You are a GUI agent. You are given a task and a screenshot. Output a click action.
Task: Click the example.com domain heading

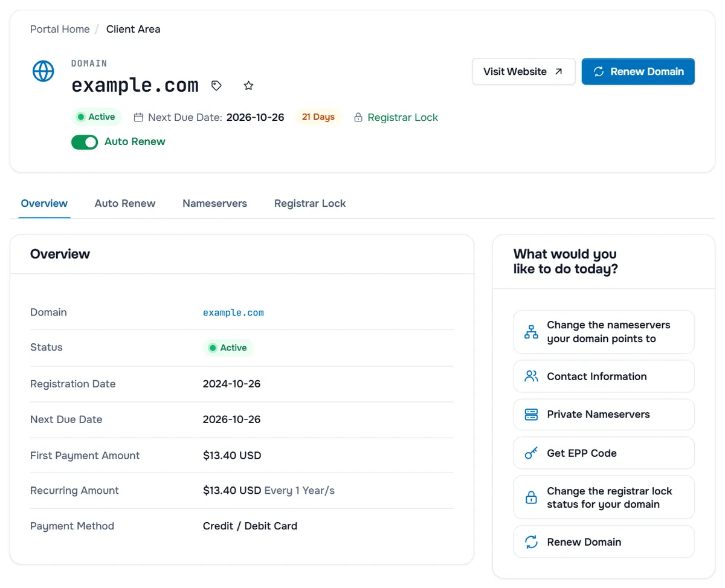(x=135, y=86)
